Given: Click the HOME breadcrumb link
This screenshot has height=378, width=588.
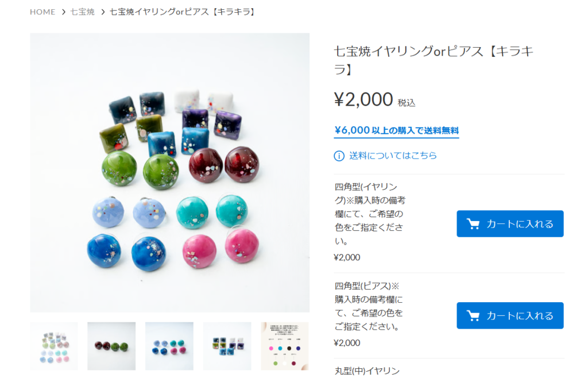Looking at the screenshot, I should [42, 12].
